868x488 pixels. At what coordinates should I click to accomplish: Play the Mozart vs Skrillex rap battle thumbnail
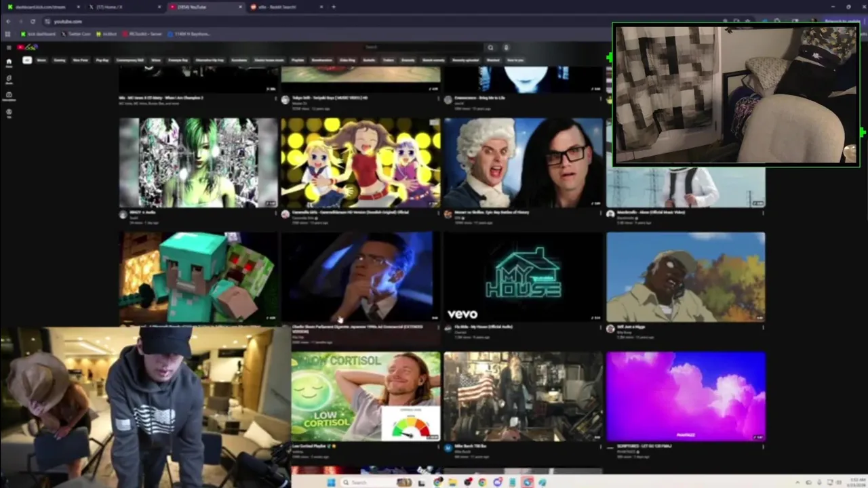(x=523, y=163)
